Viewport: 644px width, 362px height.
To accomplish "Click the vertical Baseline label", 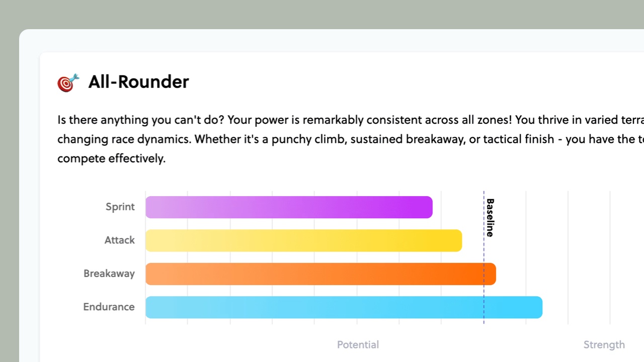I will [490, 218].
